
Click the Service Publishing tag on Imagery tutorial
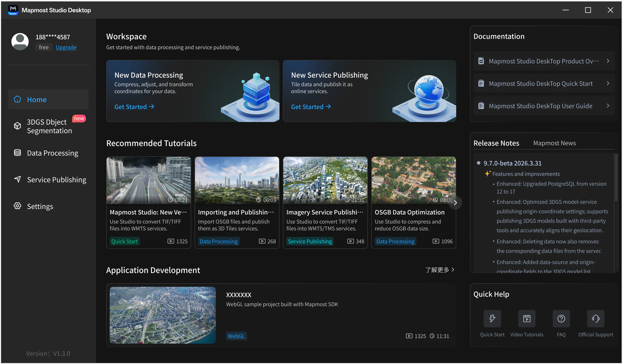[x=310, y=241]
